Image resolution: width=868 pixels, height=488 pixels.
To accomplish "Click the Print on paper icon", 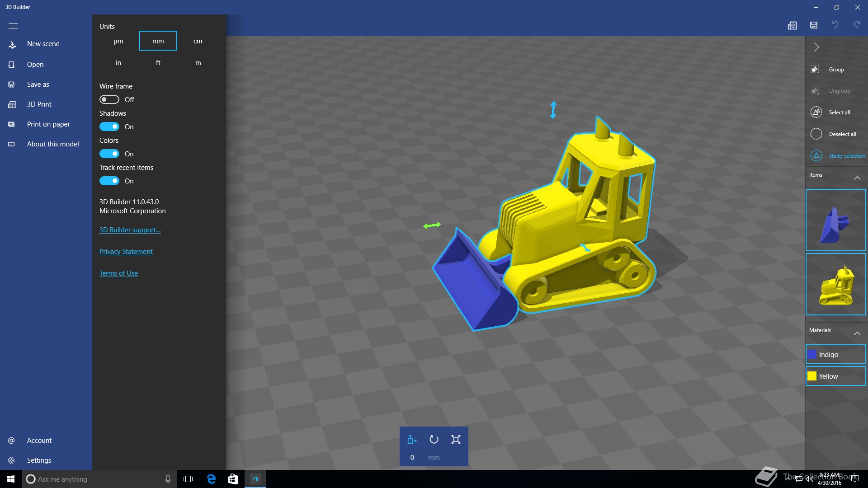I will point(12,124).
